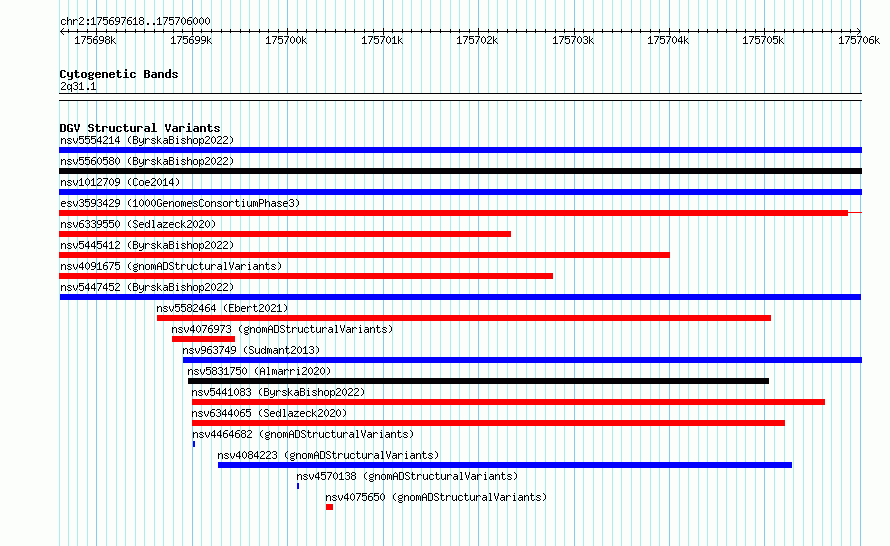
Task: Click the 175706k ruler label
Action: pyautogui.click(x=859, y=40)
